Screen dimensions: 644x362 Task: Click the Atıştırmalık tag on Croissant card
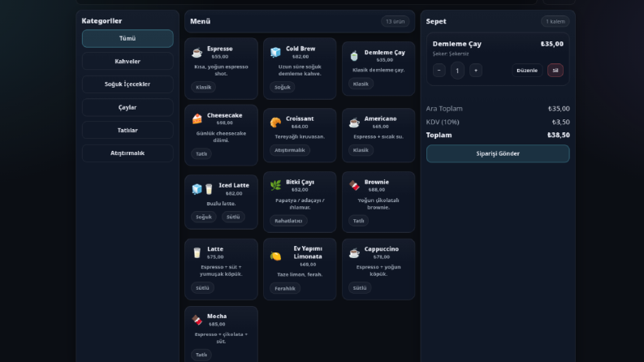tap(290, 150)
